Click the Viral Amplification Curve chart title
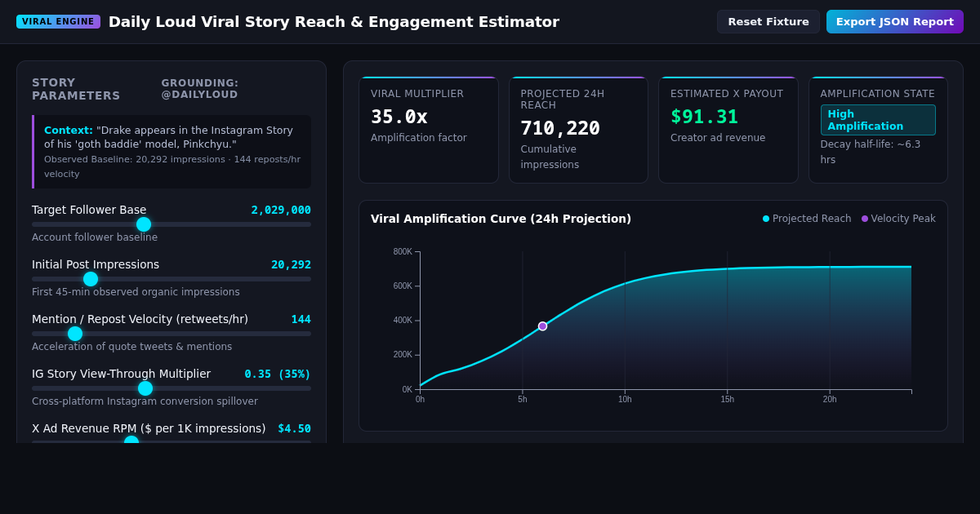Viewport: 980px width, 514px height. click(501, 219)
